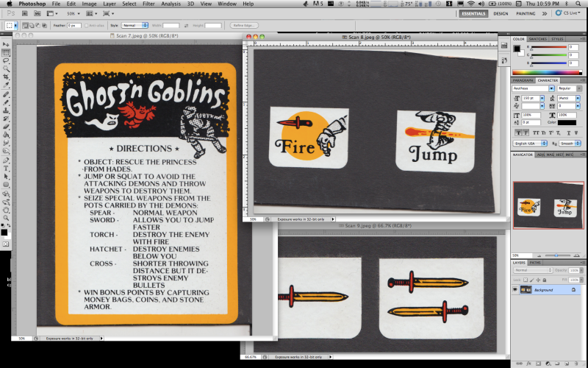Select the Type tool in toolbox

pyautogui.click(x=6, y=169)
